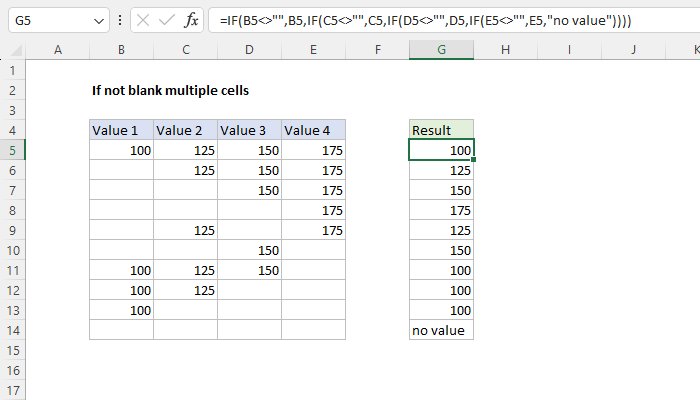Expand the Name Box dropdown arrow

(x=99, y=21)
